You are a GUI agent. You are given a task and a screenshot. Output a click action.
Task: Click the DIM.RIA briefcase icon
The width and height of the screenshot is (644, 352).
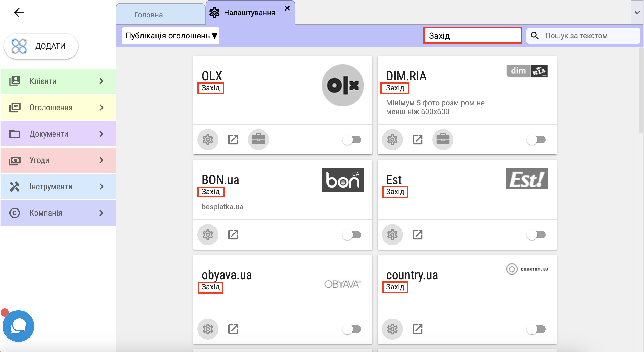[443, 140]
